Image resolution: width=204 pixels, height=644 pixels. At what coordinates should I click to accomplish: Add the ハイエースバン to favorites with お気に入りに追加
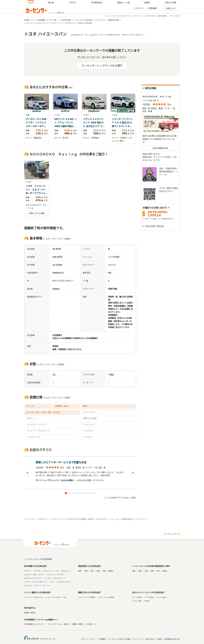37,213
